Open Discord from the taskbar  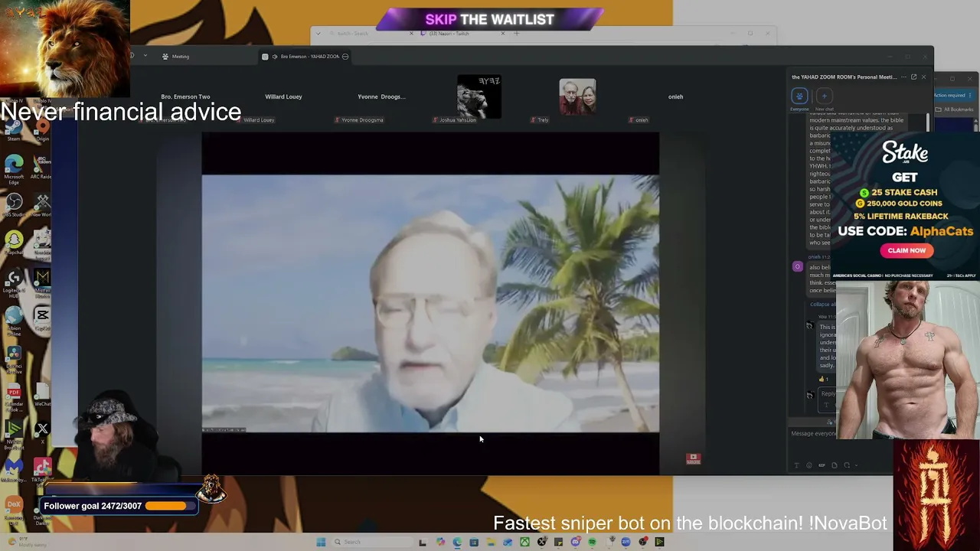click(x=575, y=542)
